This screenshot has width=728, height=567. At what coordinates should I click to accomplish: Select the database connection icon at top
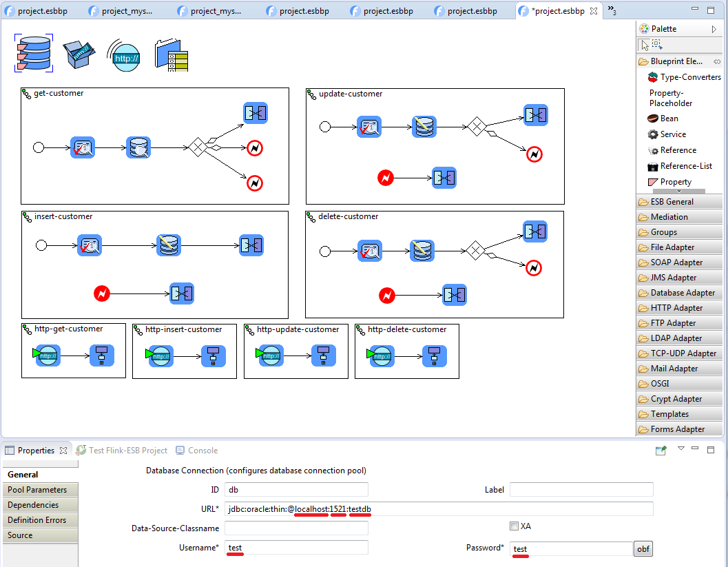click(x=33, y=53)
